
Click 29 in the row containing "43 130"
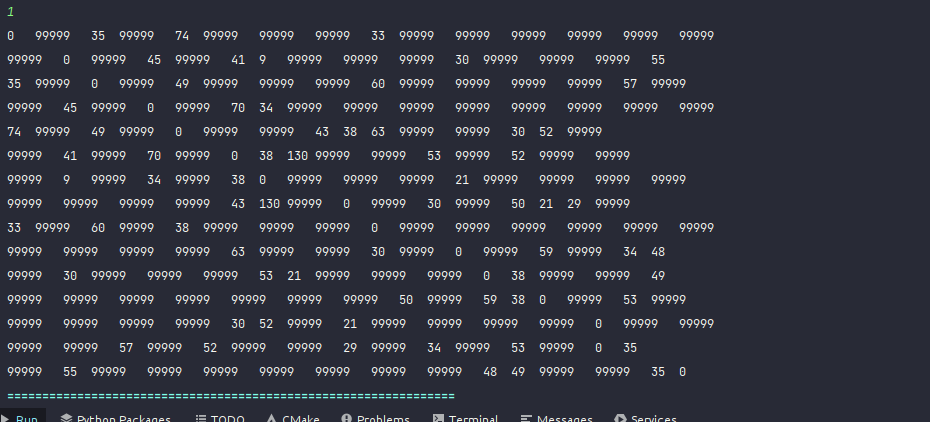coord(574,204)
